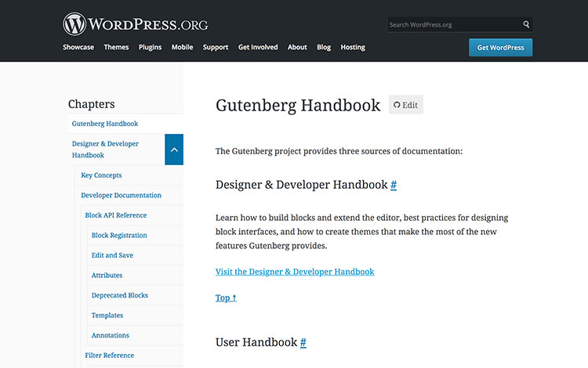The width and height of the screenshot is (588, 368).
Task: Select Filter Reference in the sidebar
Action: [x=109, y=355]
